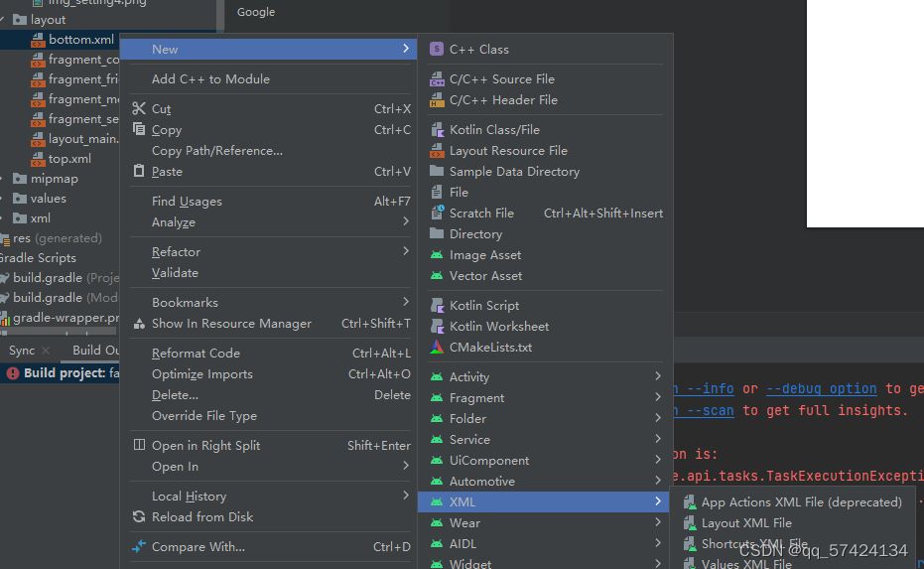Choose Find Usages

[268, 201]
